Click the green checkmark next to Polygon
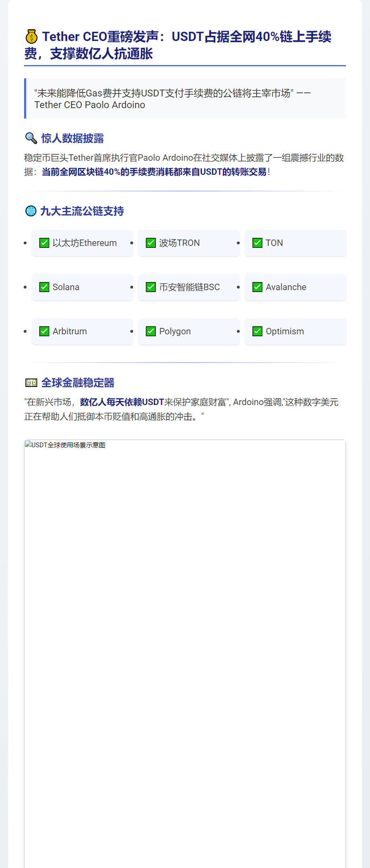Image resolution: width=370 pixels, height=868 pixels. coord(151,331)
